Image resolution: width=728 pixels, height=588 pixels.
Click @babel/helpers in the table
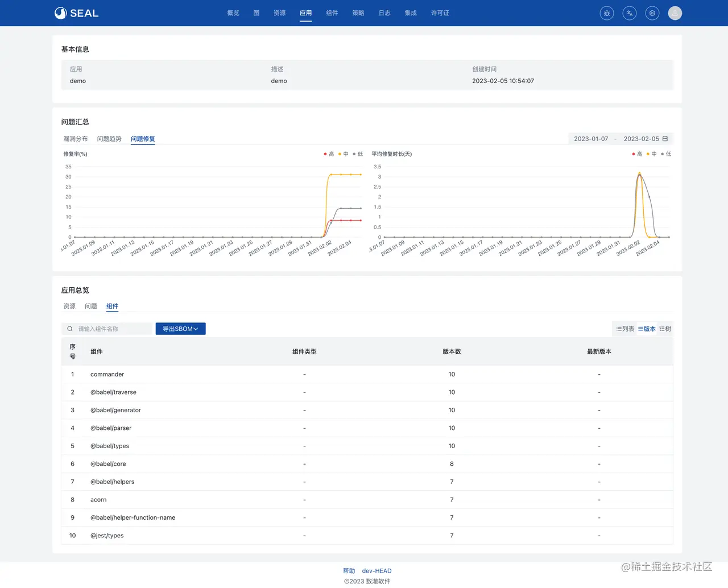[113, 482]
